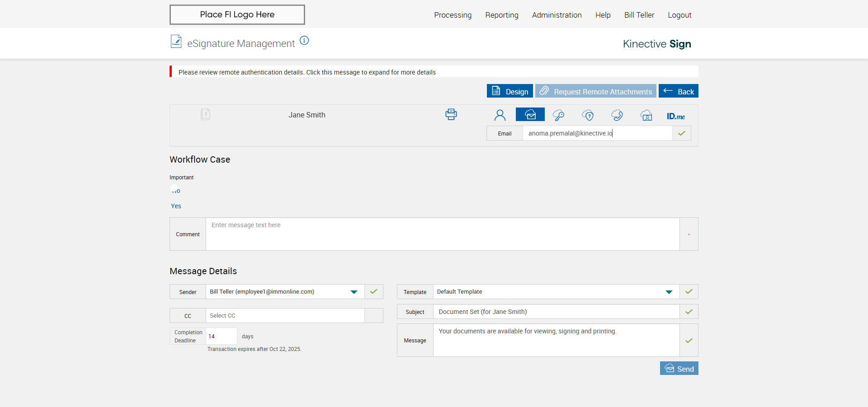Click the printer icon beside Jane Smith
This screenshot has width=868, height=407.
451,114
